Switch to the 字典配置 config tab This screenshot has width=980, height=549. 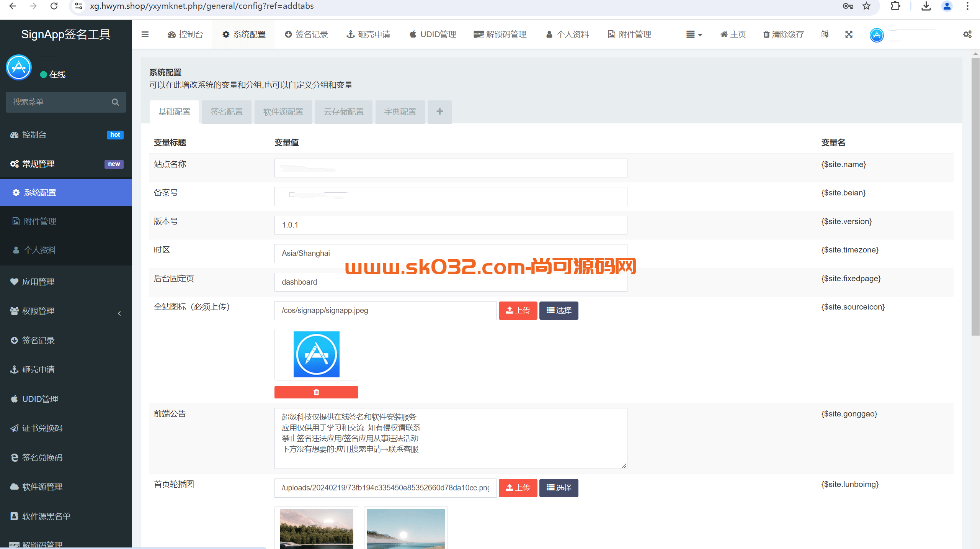coord(400,112)
